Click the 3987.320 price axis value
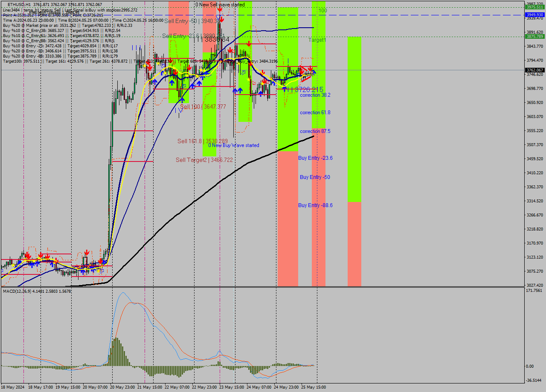The width and height of the screenshot is (546, 392). [535, 3]
